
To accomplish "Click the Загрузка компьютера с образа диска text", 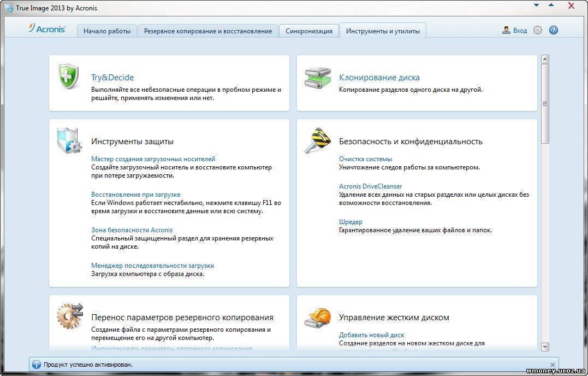I will click(x=148, y=274).
